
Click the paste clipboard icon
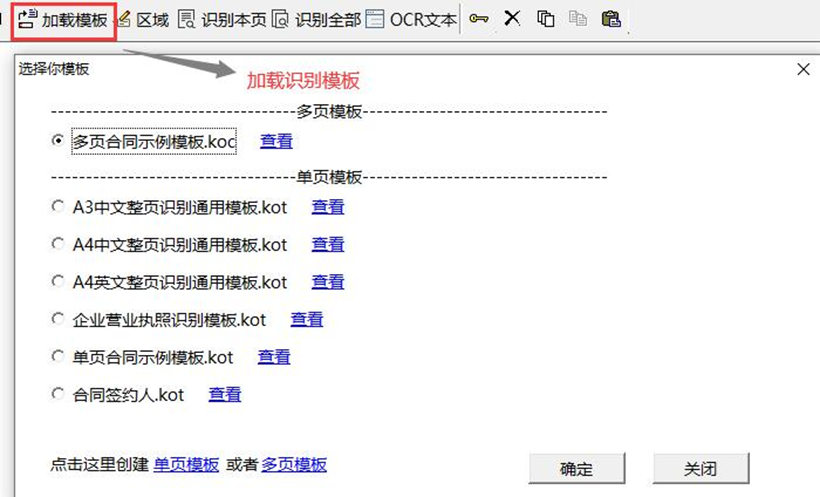(611, 19)
